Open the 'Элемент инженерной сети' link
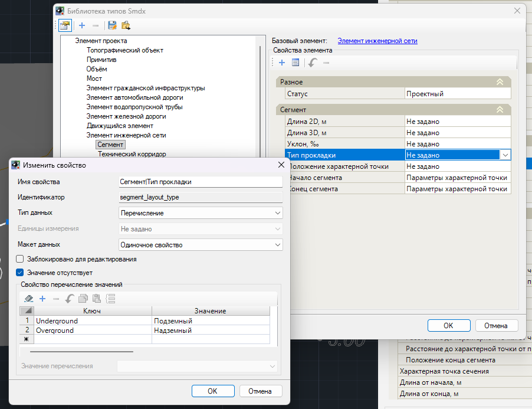This screenshot has width=532, height=409. click(x=377, y=41)
